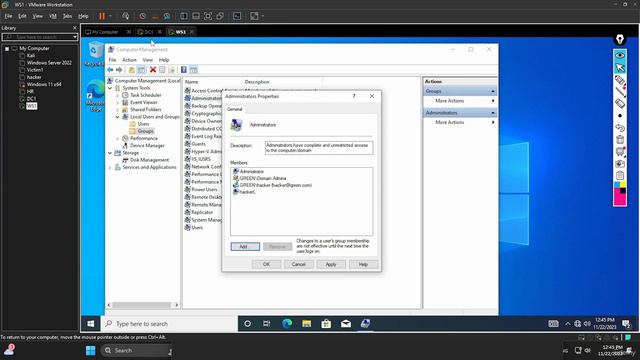Click OK in Administrators Properties dialog

(266, 264)
